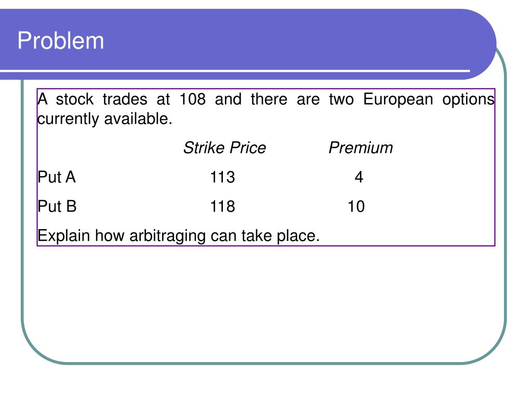Image resolution: width=532 pixels, height=399 pixels.
Task: Click the white line under title
Action: click(235, 71)
